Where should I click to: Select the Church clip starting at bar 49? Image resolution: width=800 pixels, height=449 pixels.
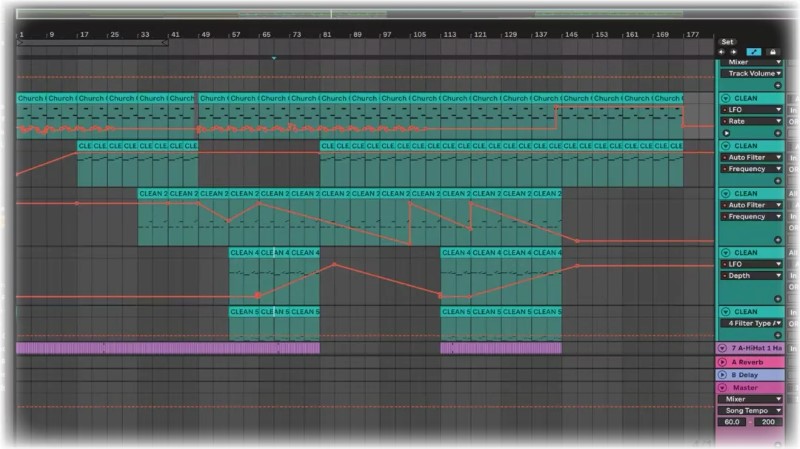(x=214, y=98)
